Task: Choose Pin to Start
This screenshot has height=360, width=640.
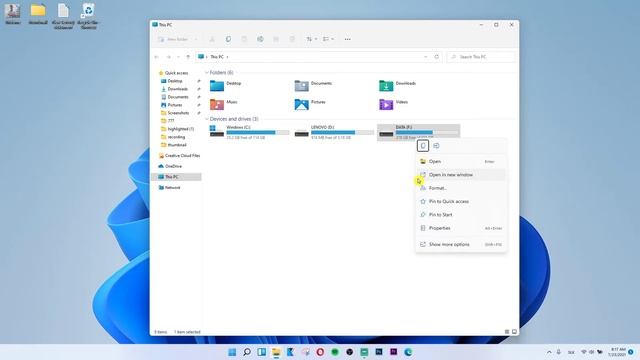Action: click(461, 215)
